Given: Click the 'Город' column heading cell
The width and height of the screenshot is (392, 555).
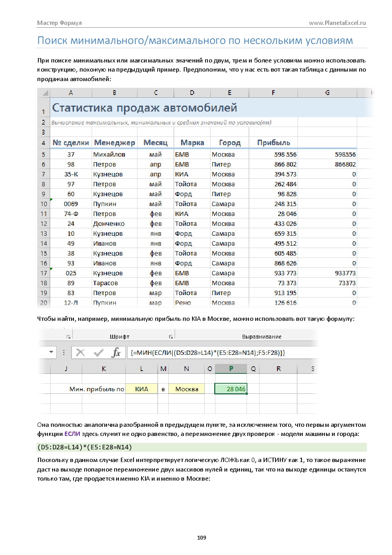Looking at the screenshot, I should pos(230,142).
